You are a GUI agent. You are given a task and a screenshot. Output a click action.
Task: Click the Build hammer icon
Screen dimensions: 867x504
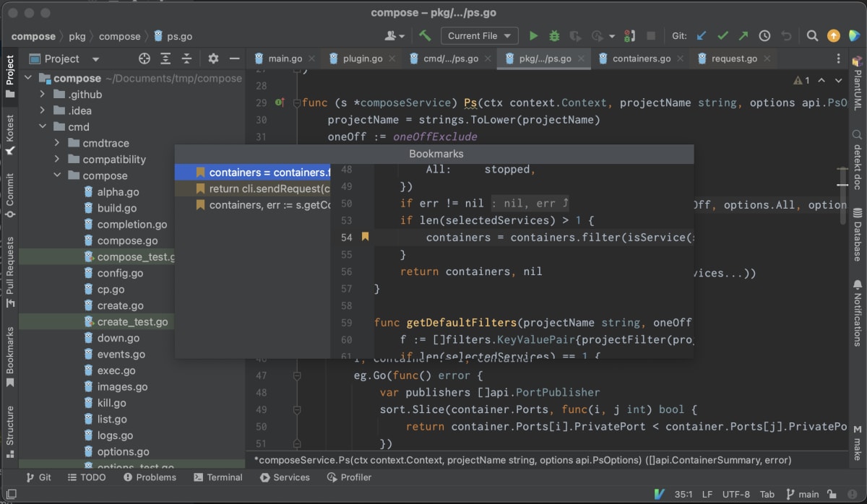[425, 35]
